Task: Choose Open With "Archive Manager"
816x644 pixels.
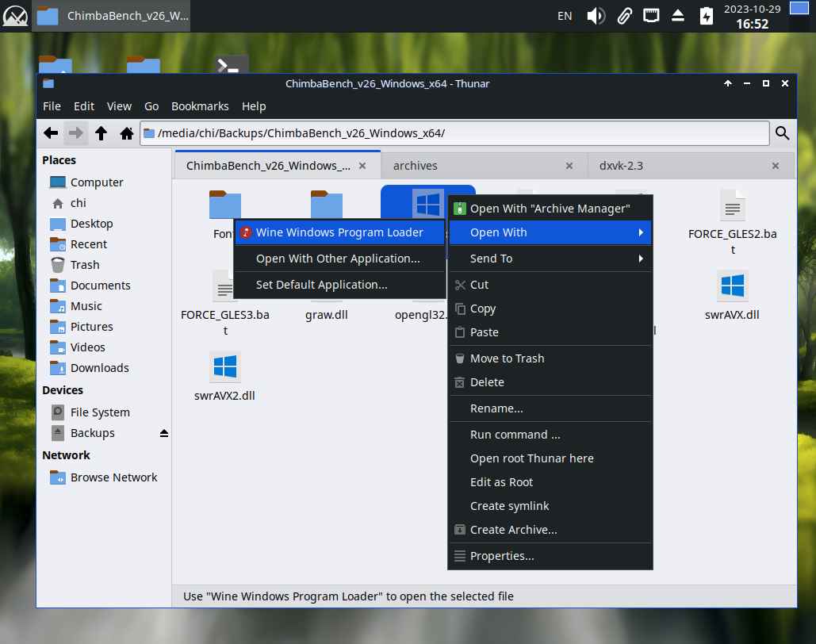Action: 550,209
